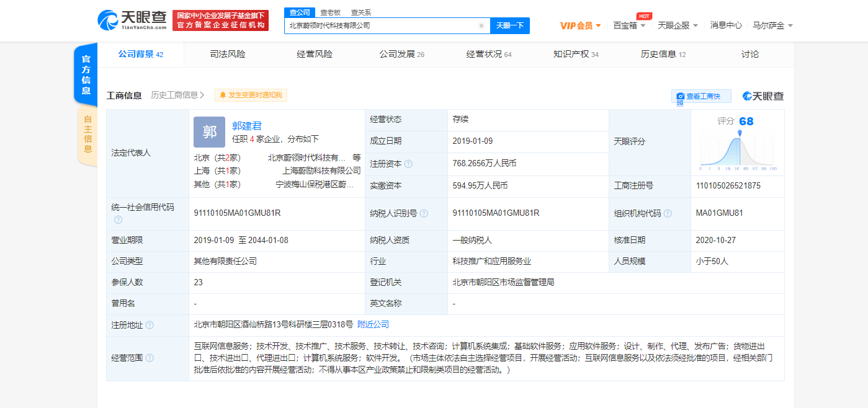Image resolution: width=868 pixels, height=408 pixels.
Task: Click the 工商信息 section heading
Action: pos(124,95)
